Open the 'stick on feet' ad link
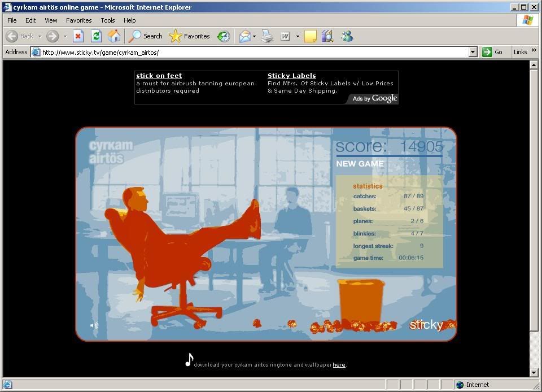The image size is (542, 392). (159, 76)
